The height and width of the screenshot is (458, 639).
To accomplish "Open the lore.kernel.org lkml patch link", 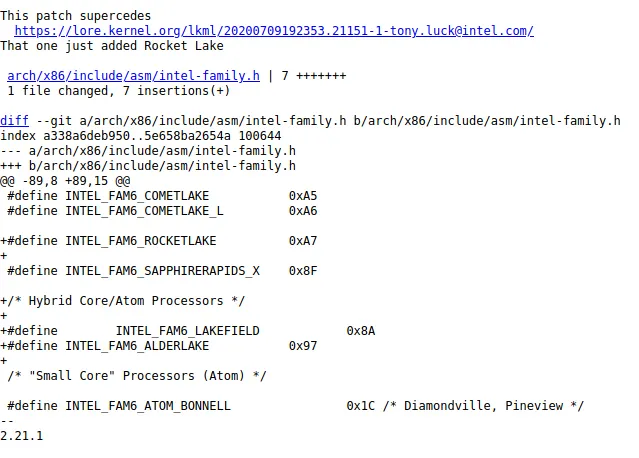I will click(x=274, y=31).
